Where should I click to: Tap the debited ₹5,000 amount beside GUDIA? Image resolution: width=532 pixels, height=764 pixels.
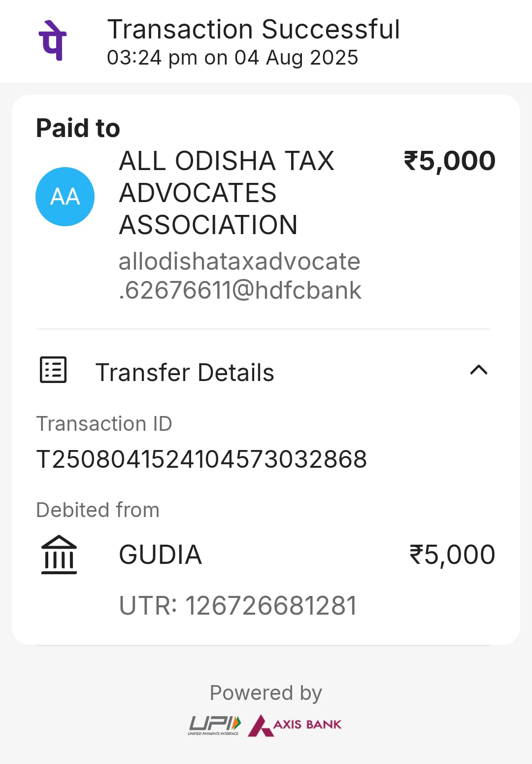(x=452, y=555)
